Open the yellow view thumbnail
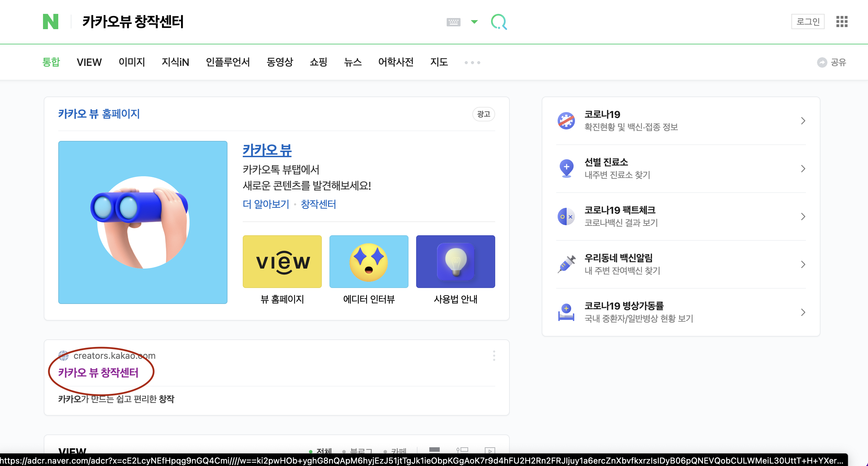This screenshot has width=868, height=466. pos(282,262)
